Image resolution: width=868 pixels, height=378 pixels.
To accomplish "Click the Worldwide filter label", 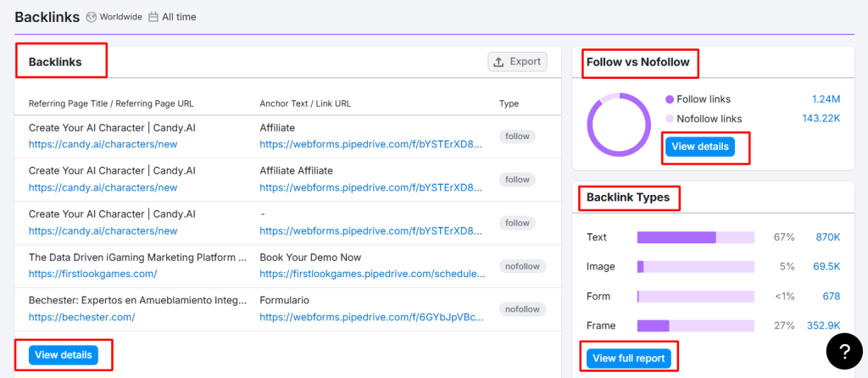I will point(120,17).
